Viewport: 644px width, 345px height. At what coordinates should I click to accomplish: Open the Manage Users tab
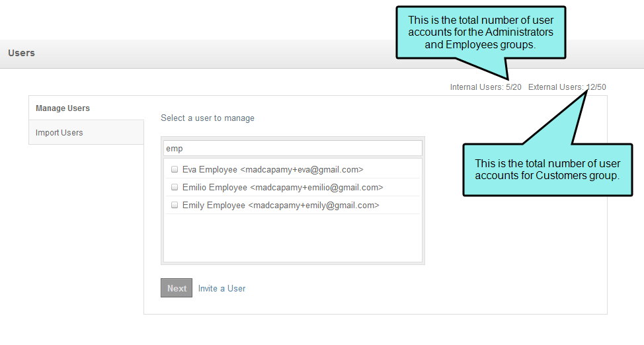click(x=86, y=108)
